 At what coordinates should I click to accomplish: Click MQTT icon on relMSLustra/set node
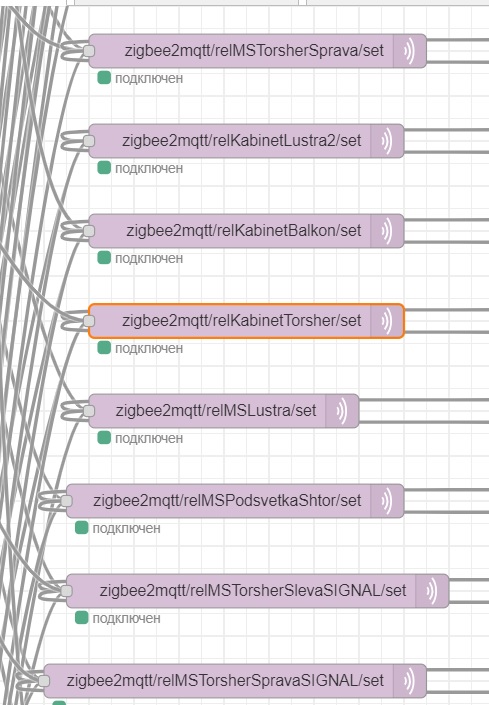[x=342, y=411]
